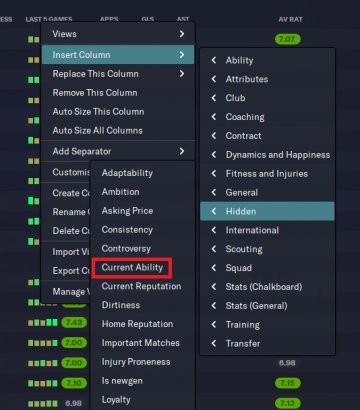
Task: Expand the Replace This Column arrow
Action: point(182,73)
